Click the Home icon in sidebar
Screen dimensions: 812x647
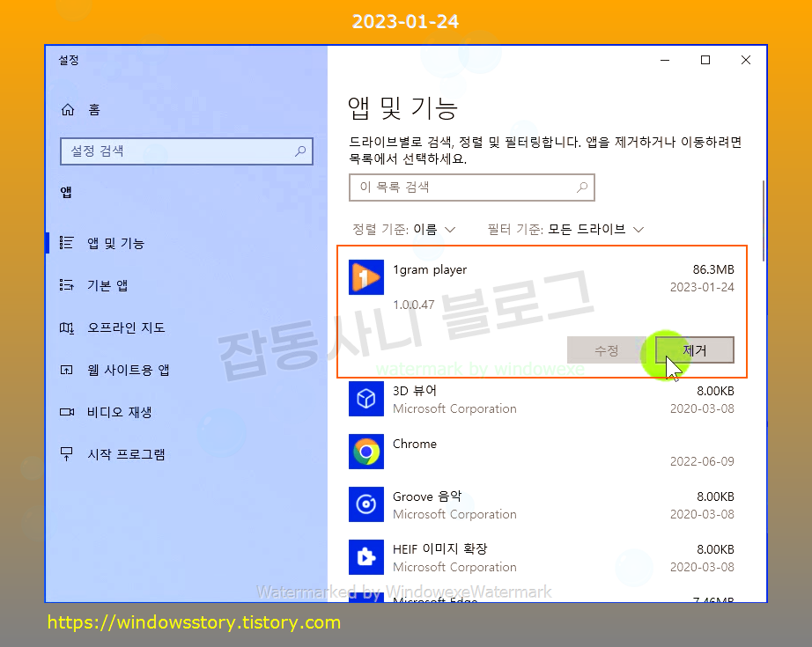(68, 110)
